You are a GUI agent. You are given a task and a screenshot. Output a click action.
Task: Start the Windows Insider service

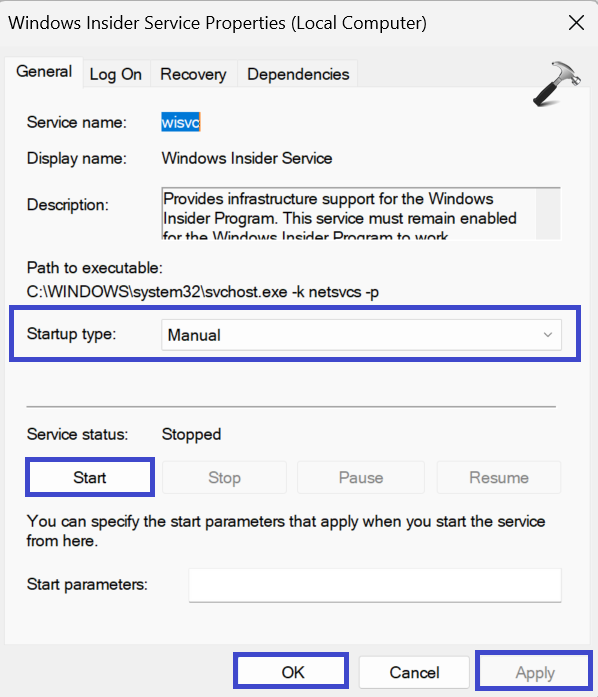[90, 477]
